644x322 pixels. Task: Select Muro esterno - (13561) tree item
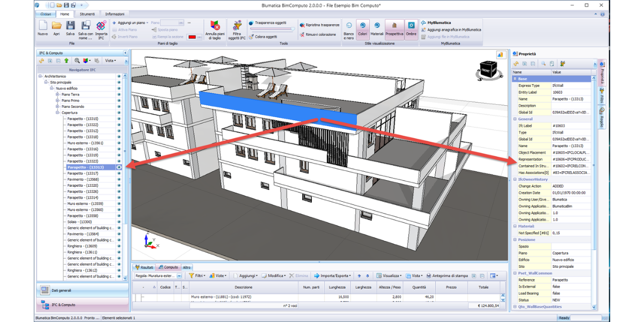[85, 143]
